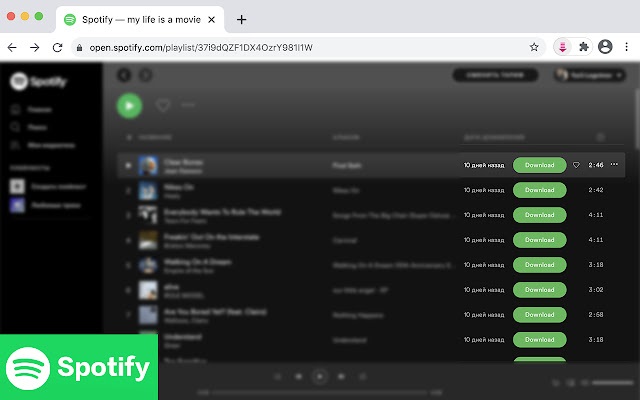Toggle shuffle in the player bar
Image resolution: width=640 pixels, height=400 pixels.
click(x=277, y=376)
